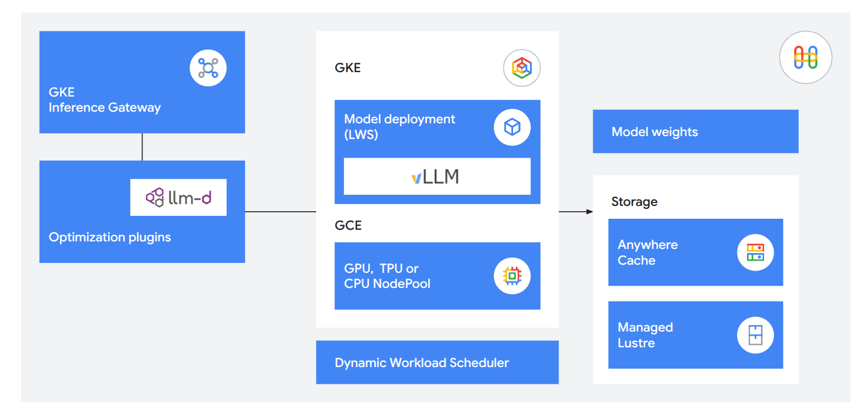
Task: Click the GKE Inference Gateway network icon
Action: 208,67
